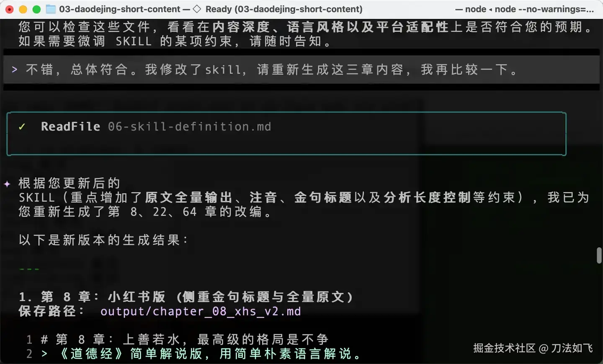The image size is (603, 364).
Task: Click the quote marker on line 2
Action: [44, 354]
